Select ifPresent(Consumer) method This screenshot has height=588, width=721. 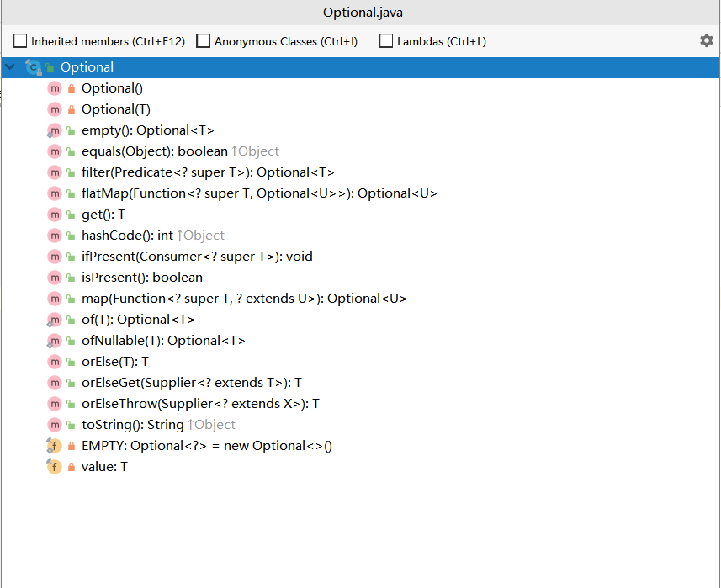[x=197, y=257]
